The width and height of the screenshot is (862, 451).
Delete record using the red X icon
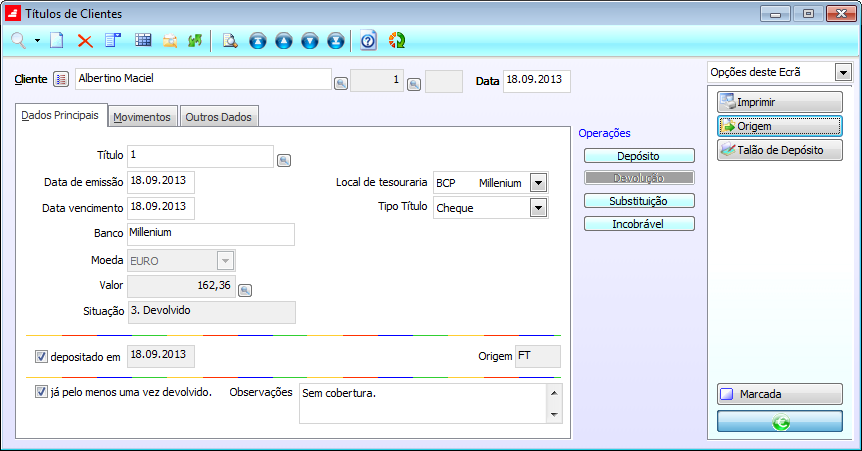pyautogui.click(x=85, y=41)
